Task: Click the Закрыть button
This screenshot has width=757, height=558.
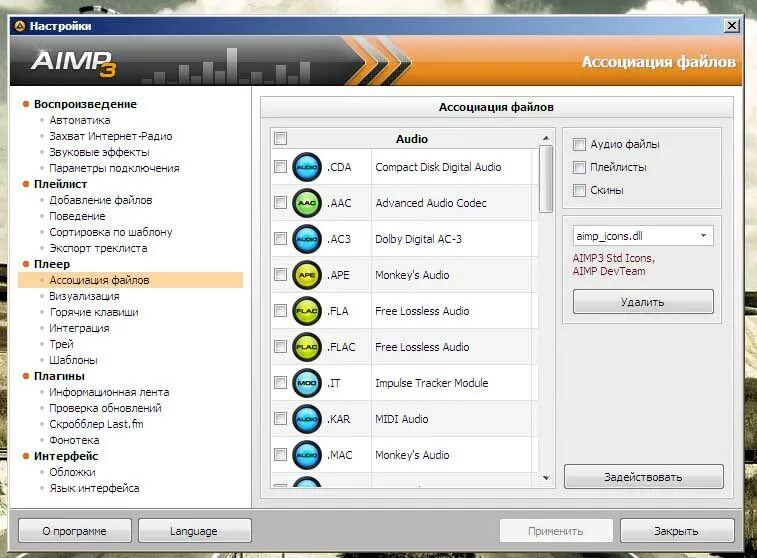Action: click(x=677, y=531)
